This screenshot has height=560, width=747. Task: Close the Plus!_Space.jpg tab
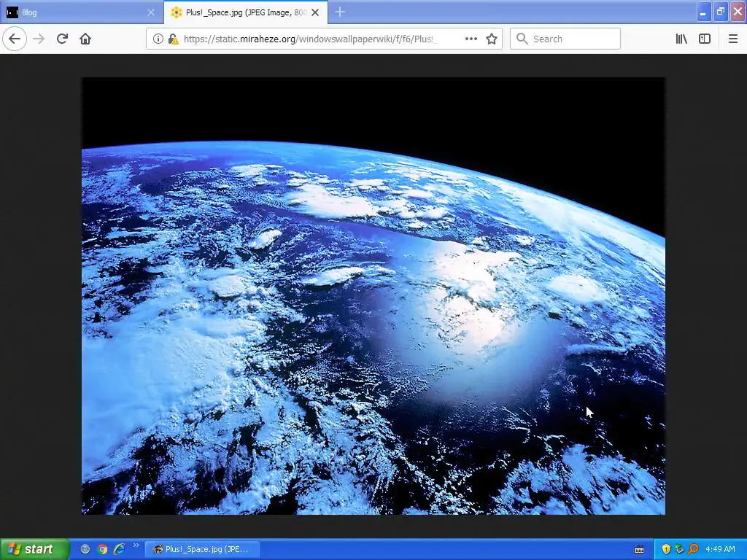point(315,13)
